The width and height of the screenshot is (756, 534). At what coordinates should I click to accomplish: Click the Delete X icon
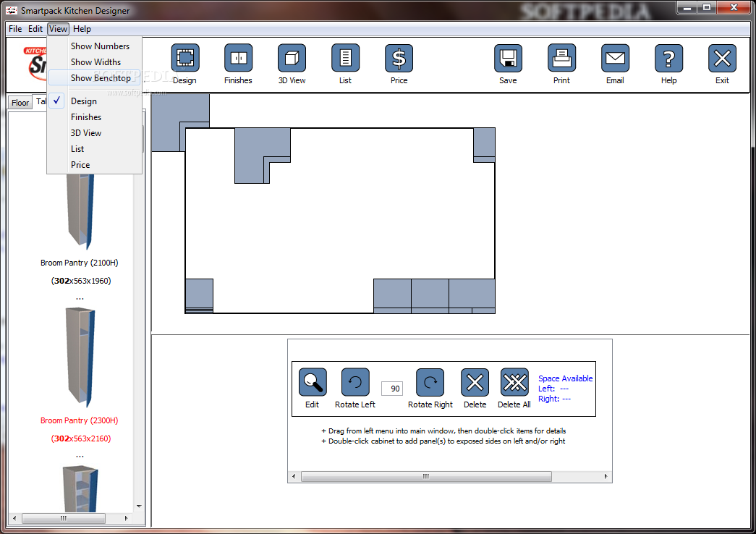pos(475,383)
